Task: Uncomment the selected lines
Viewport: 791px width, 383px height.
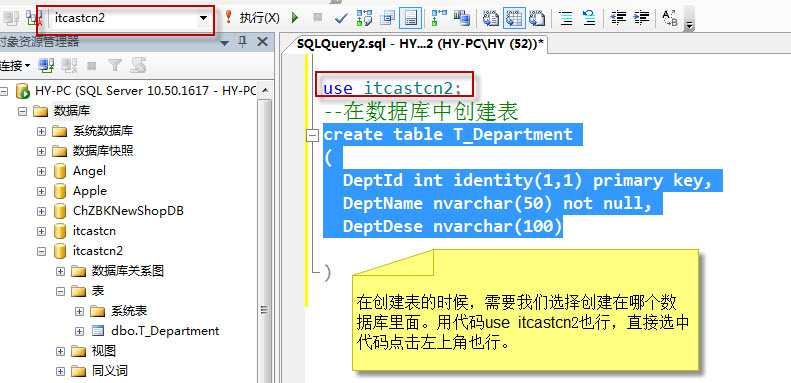Action: [x=589, y=18]
